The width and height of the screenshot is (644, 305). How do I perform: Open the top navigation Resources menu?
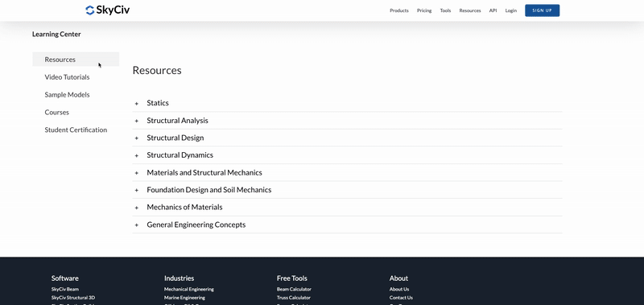click(x=470, y=10)
